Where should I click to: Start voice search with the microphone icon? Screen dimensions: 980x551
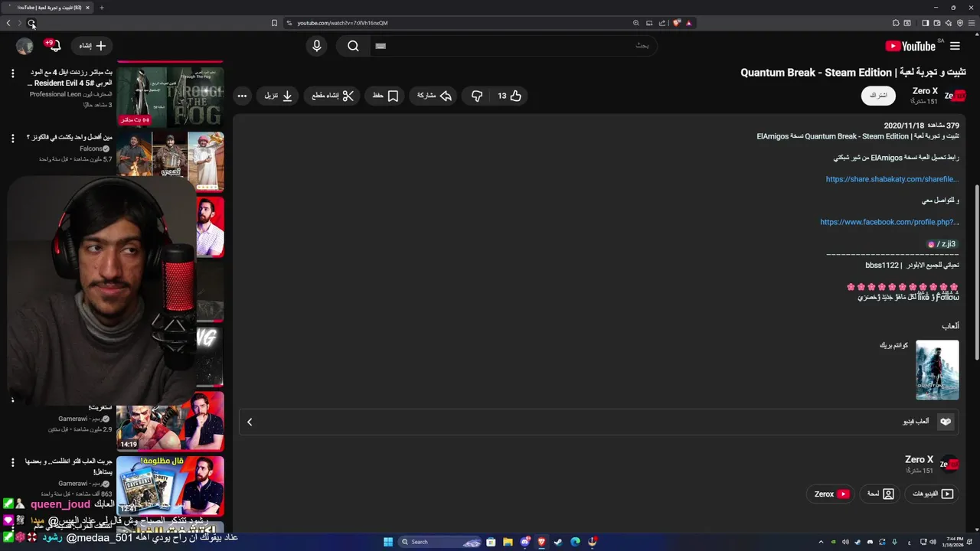click(x=317, y=46)
